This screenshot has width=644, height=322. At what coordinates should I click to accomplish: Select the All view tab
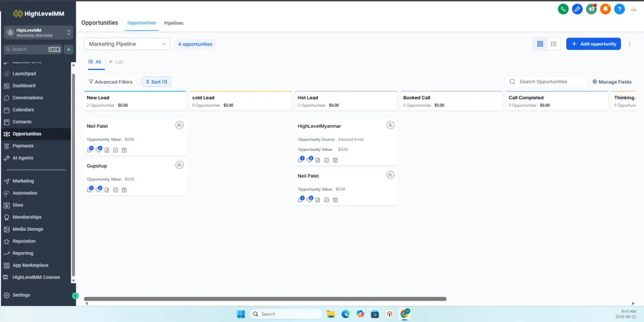click(x=94, y=62)
